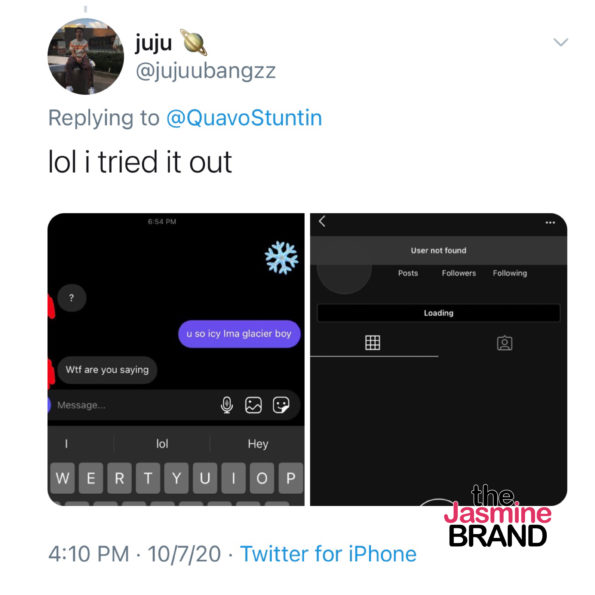Open juju's profile picture

(85, 56)
